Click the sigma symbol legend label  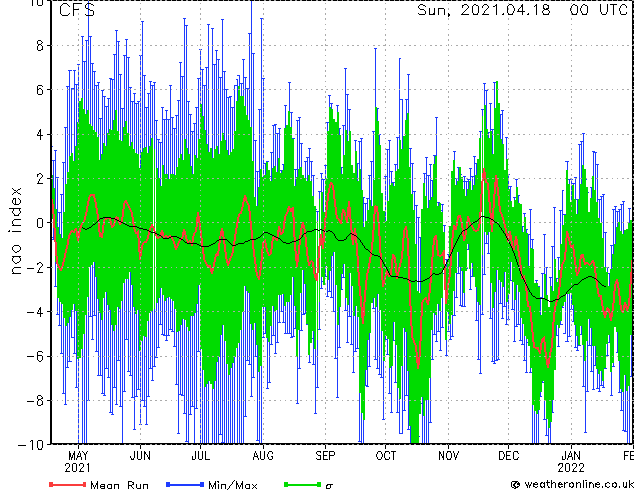tap(329, 486)
